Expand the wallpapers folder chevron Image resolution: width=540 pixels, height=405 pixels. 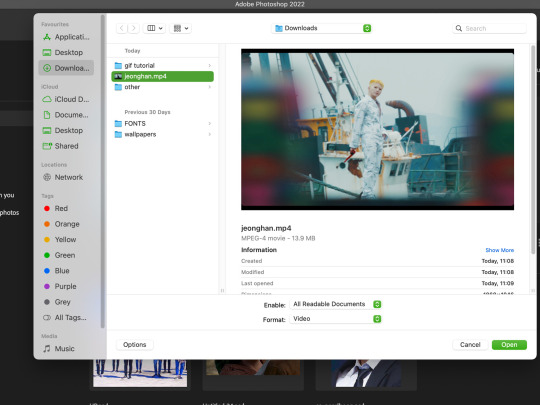click(x=209, y=134)
